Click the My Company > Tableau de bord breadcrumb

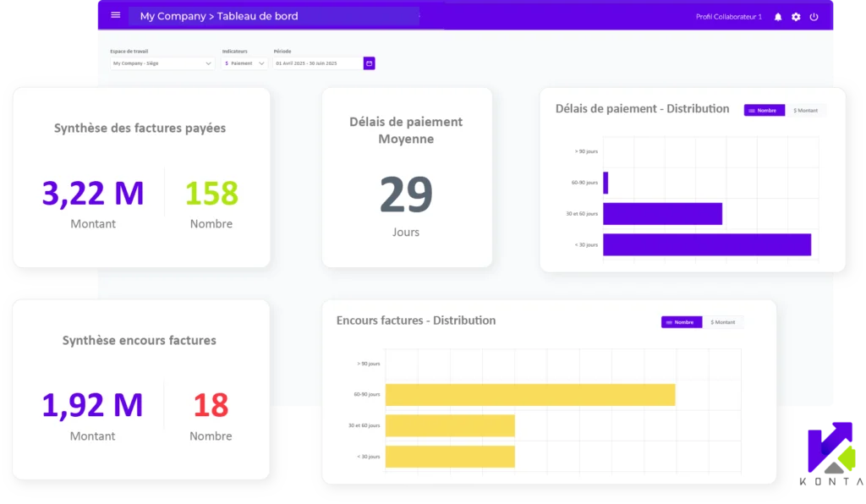pyautogui.click(x=219, y=16)
